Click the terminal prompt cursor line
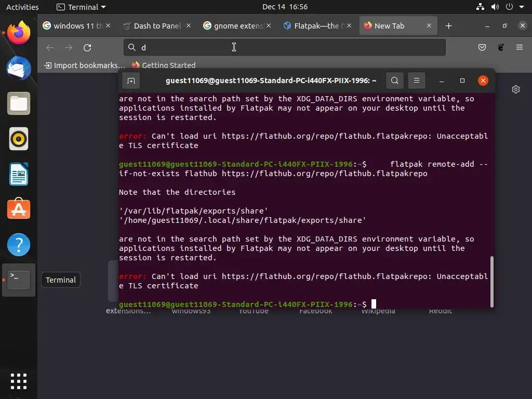The height and width of the screenshot is (399, 532). 248,304
